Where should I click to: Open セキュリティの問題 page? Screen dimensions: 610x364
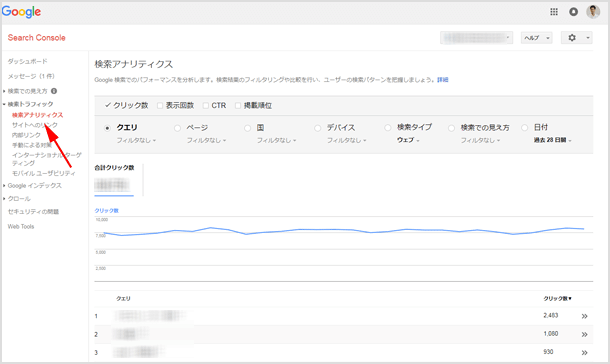(x=33, y=212)
